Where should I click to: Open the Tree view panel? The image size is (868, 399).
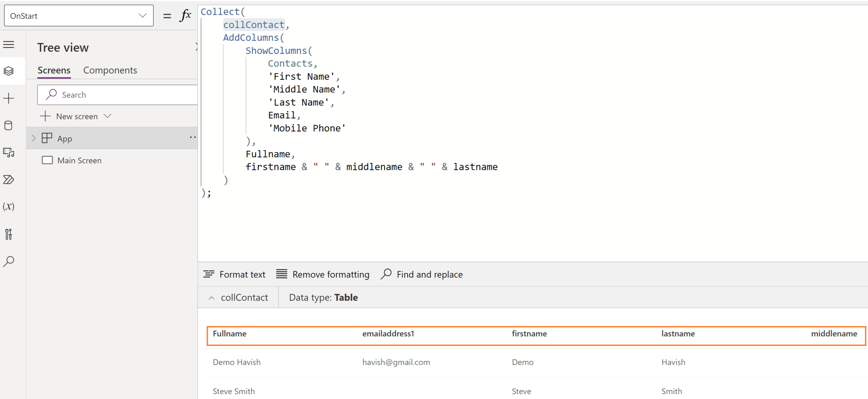point(9,71)
